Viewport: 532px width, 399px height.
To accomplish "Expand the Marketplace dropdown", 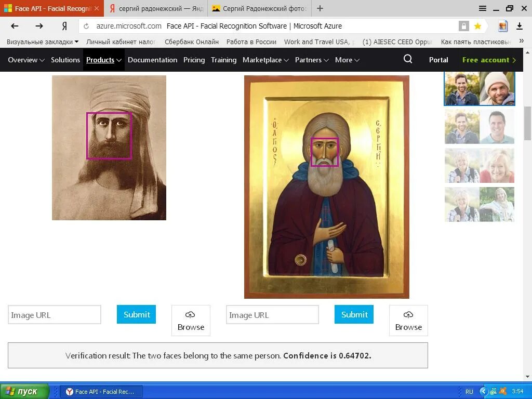I will (x=265, y=60).
